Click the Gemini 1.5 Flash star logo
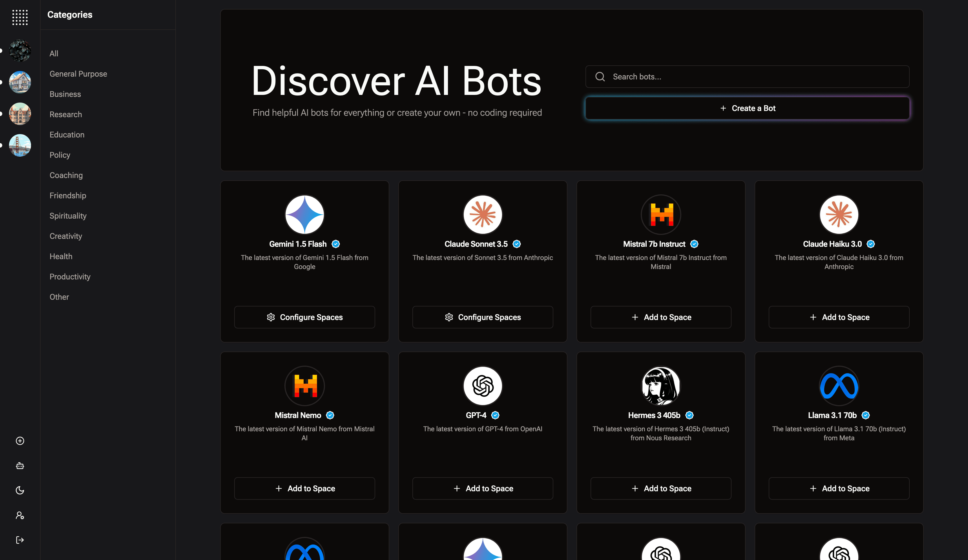The image size is (968, 560). click(305, 215)
